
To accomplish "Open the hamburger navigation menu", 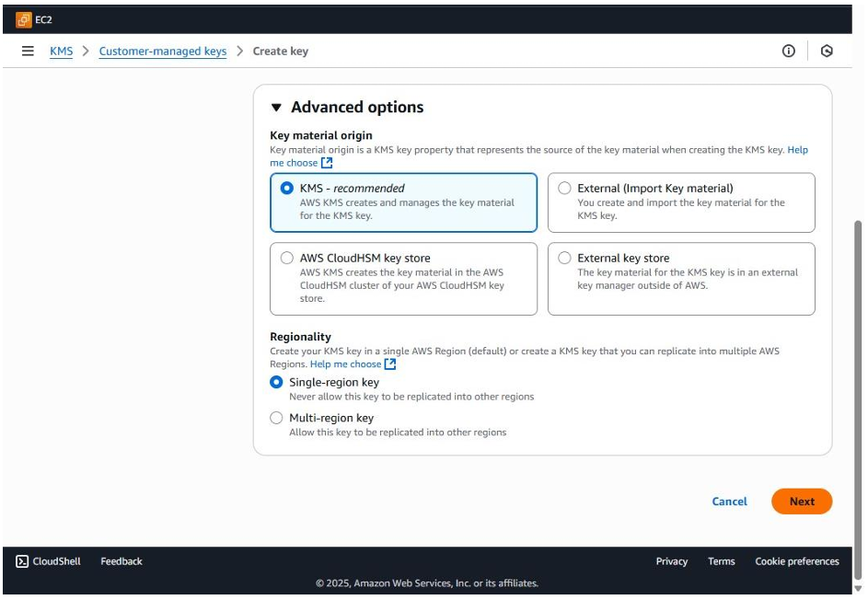I will click(28, 51).
